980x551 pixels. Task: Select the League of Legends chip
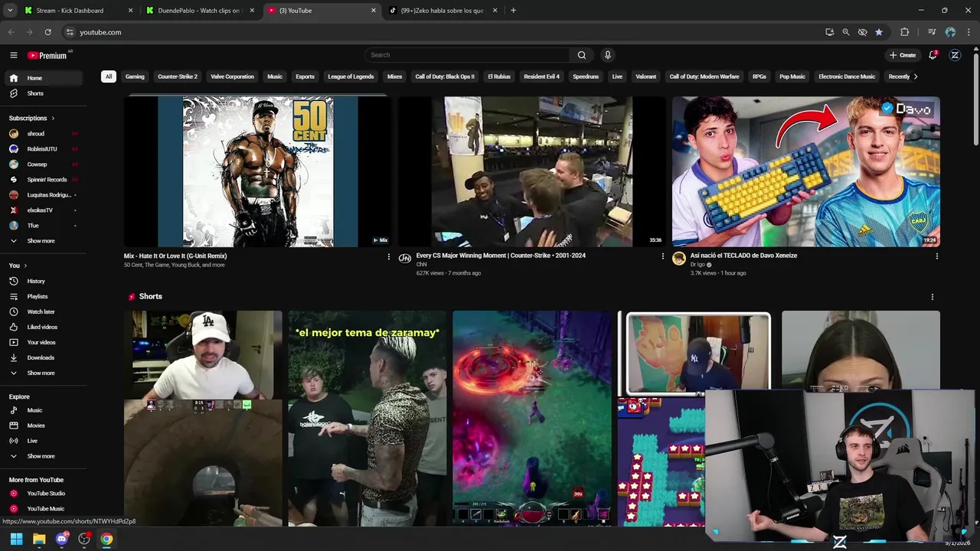[351, 77]
